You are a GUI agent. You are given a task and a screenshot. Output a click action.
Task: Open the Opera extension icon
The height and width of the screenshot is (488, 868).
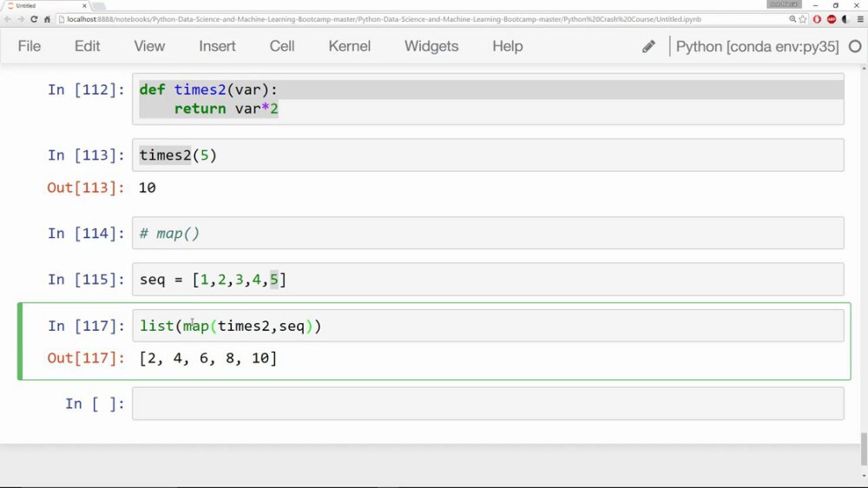pos(817,19)
